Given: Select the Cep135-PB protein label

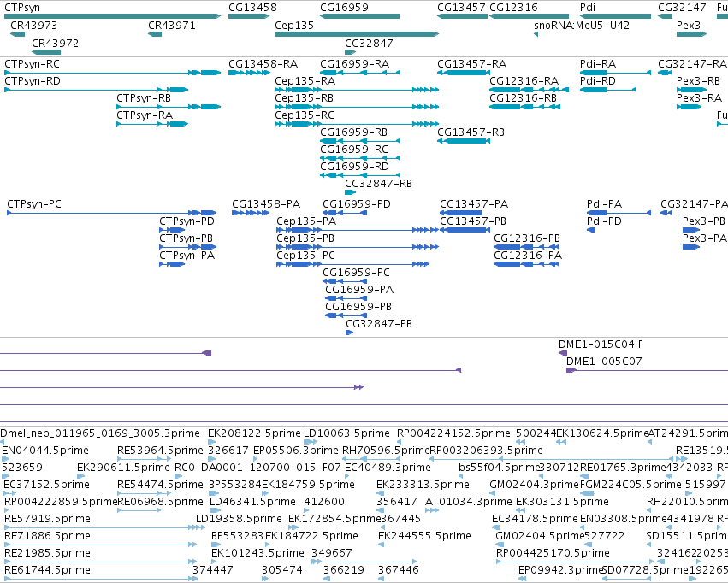Looking at the screenshot, I should (x=305, y=238).
